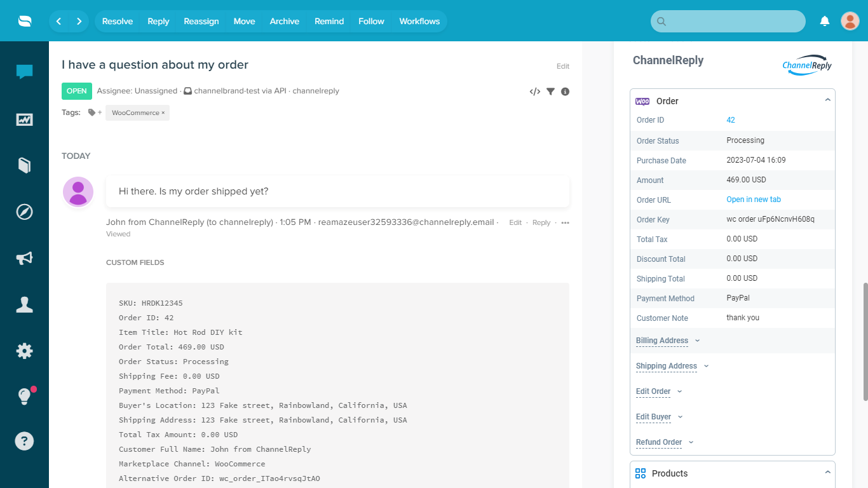The height and width of the screenshot is (488, 868).
Task: Collapse the Products panel chevron
Action: click(827, 473)
